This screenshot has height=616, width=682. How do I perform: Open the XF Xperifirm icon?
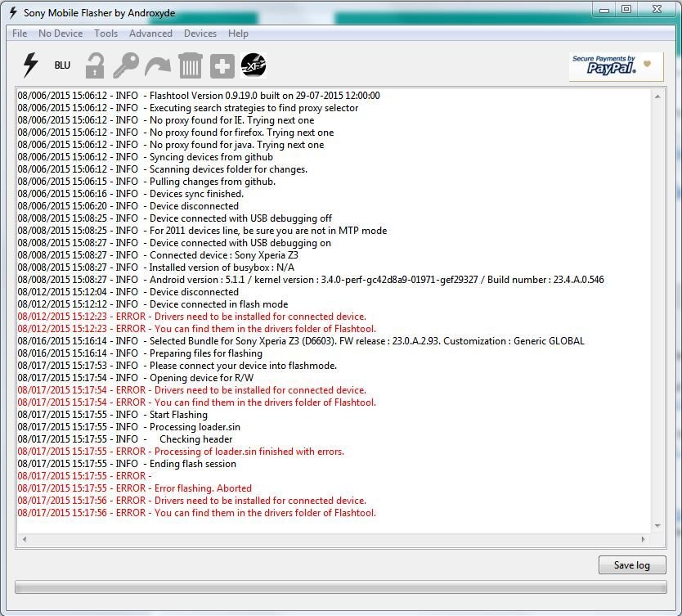[x=254, y=65]
